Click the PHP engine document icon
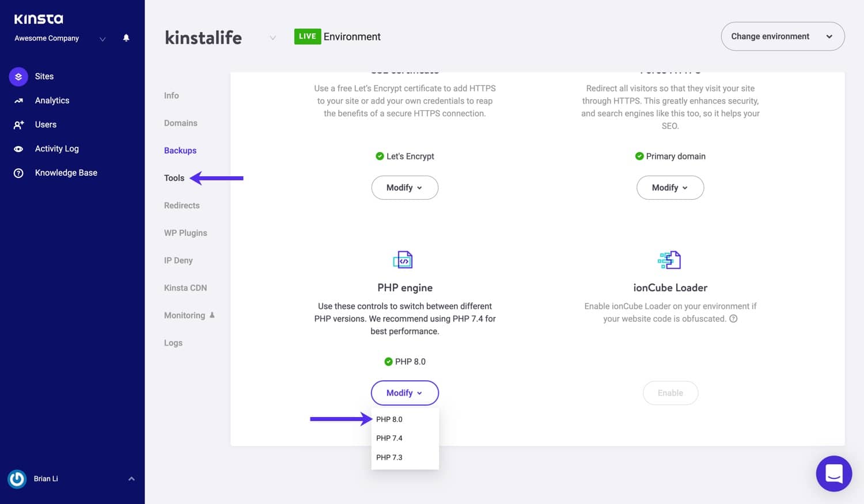The height and width of the screenshot is (504, 864). click(404, 260)
